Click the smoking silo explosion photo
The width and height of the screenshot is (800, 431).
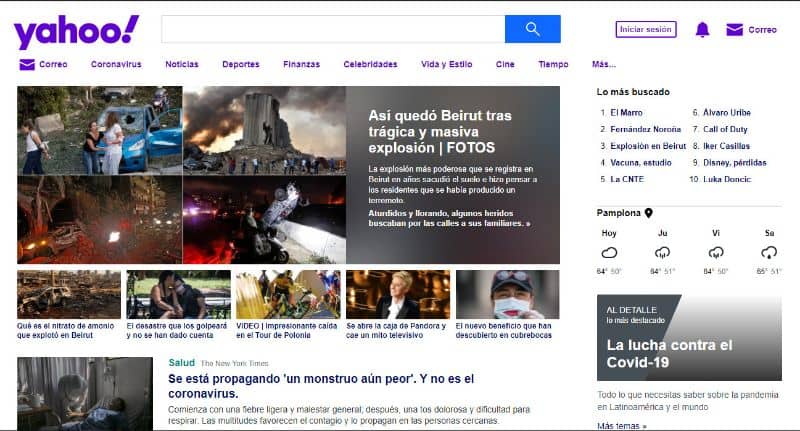pos(264,130)
